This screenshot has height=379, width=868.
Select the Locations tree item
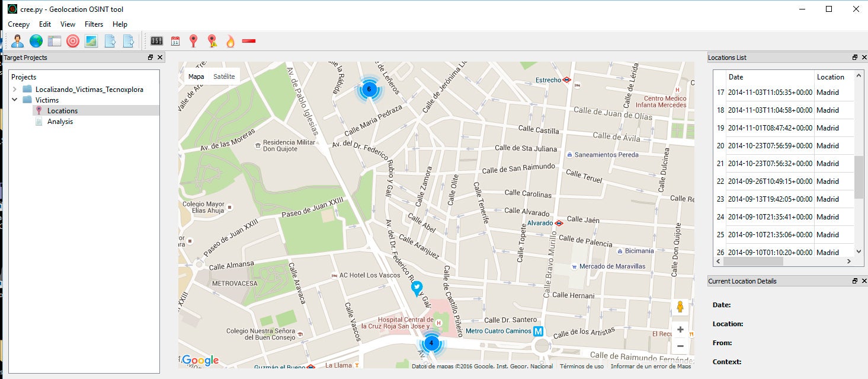pyautogui.click(x=62, y=110)
